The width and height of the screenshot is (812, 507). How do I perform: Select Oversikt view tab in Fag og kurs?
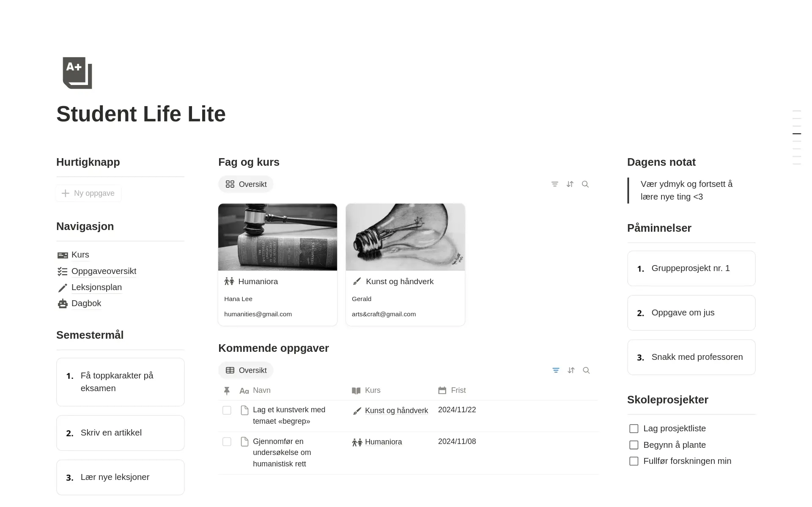[x=246, y=184]
